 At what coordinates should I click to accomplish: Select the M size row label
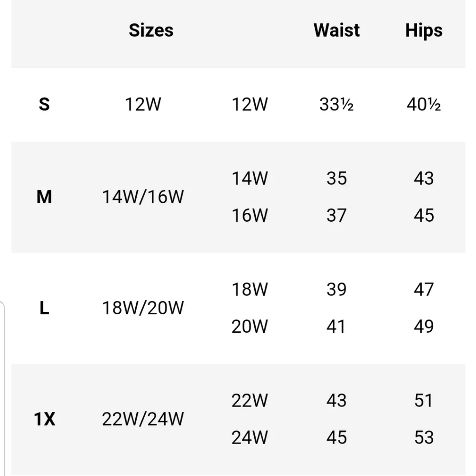coord(44,197)
